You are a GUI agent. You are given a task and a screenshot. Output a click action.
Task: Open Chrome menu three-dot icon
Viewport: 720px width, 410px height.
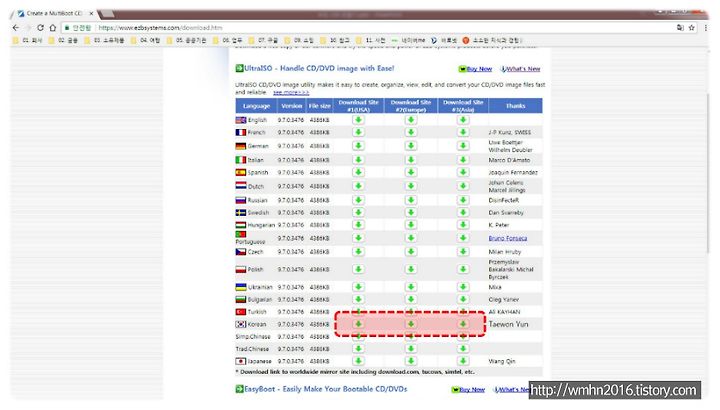[x=706, y=28]
